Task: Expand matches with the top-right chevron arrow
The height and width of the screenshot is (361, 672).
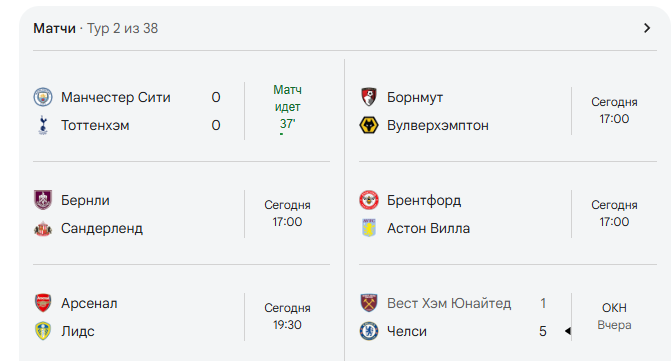Action: pyautogui.click(x=647, y=28)
